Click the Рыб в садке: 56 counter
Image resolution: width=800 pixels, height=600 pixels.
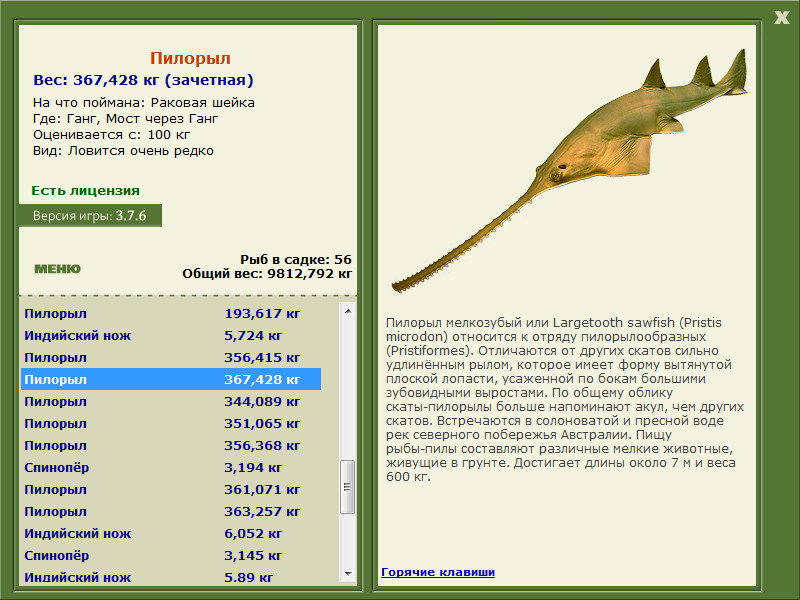point(296,259)
